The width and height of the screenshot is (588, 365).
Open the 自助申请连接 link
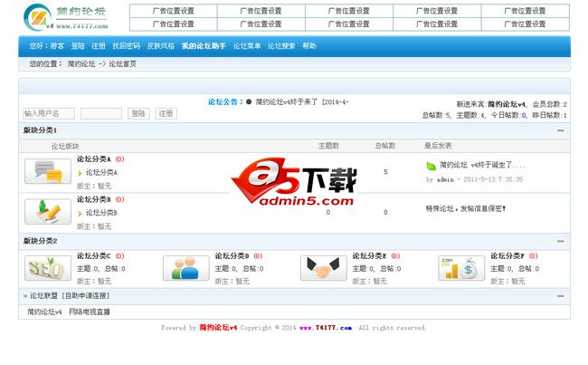(x=86, y=296)
